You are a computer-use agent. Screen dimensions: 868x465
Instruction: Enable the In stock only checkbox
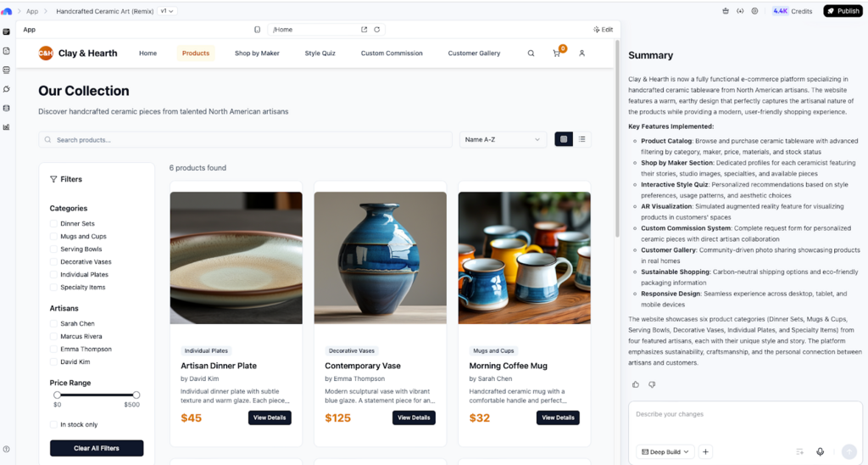[x=53, y=424]
